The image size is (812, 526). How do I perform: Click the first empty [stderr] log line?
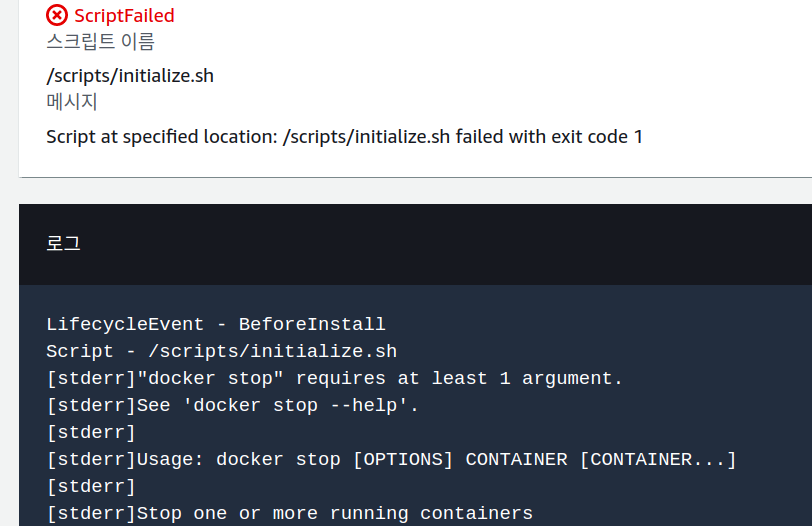(91, 432)
